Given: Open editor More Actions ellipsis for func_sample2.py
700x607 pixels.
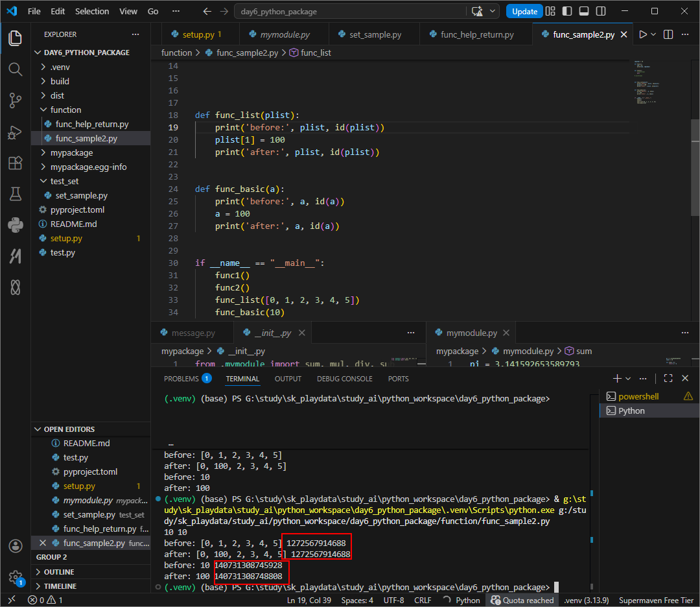Looking at the screenshot, I should tap(685, 34).
